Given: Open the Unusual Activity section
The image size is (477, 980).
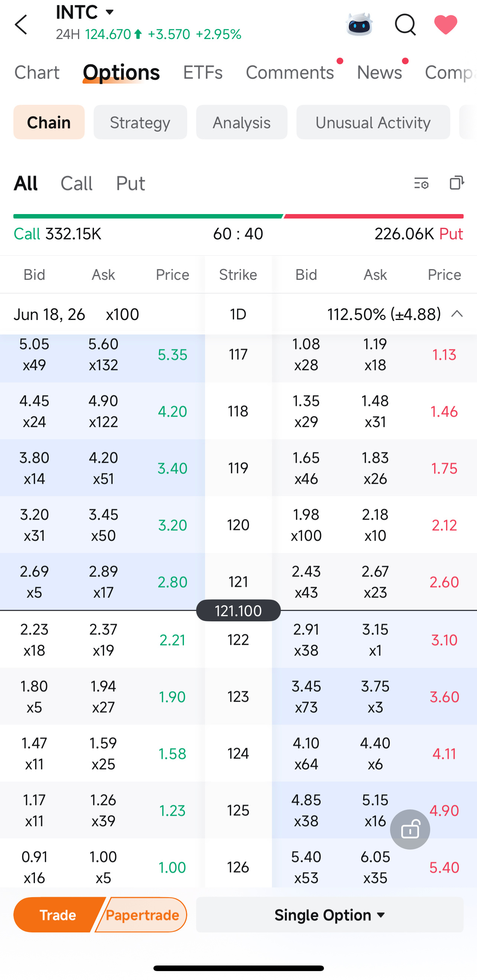Looking at the screenshot, I should point(373,122).
